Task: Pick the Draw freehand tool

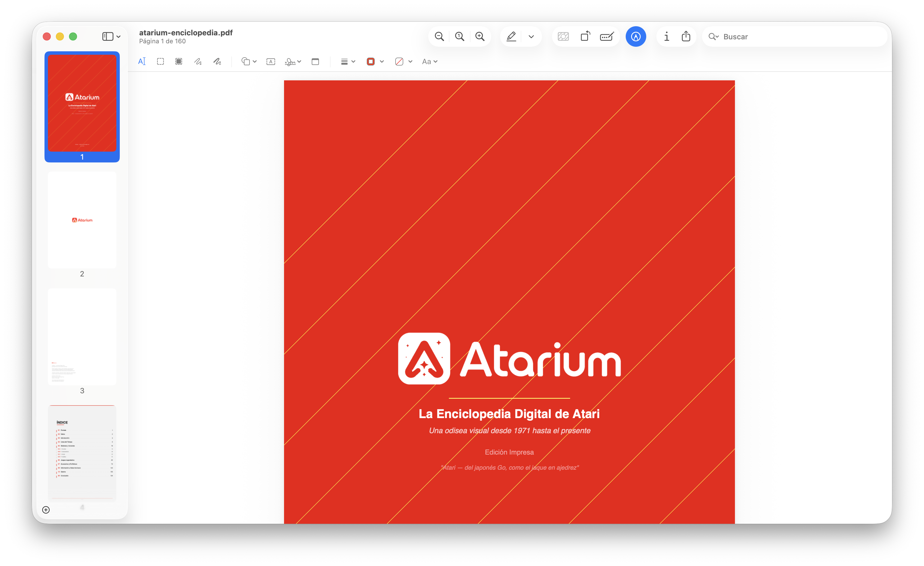Action: click(x=217, y=62)
